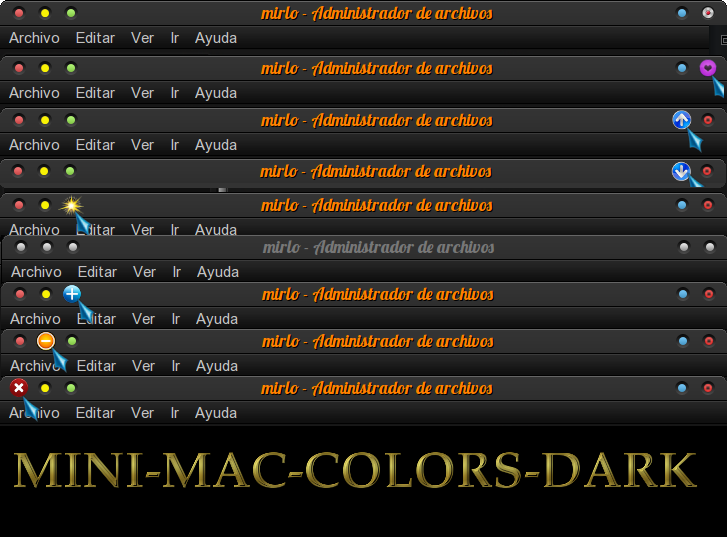Screen dimensions: 727x537
Task: Click the blue down-arrow button on rolled-up window
Action: click(x=681, y=172)
